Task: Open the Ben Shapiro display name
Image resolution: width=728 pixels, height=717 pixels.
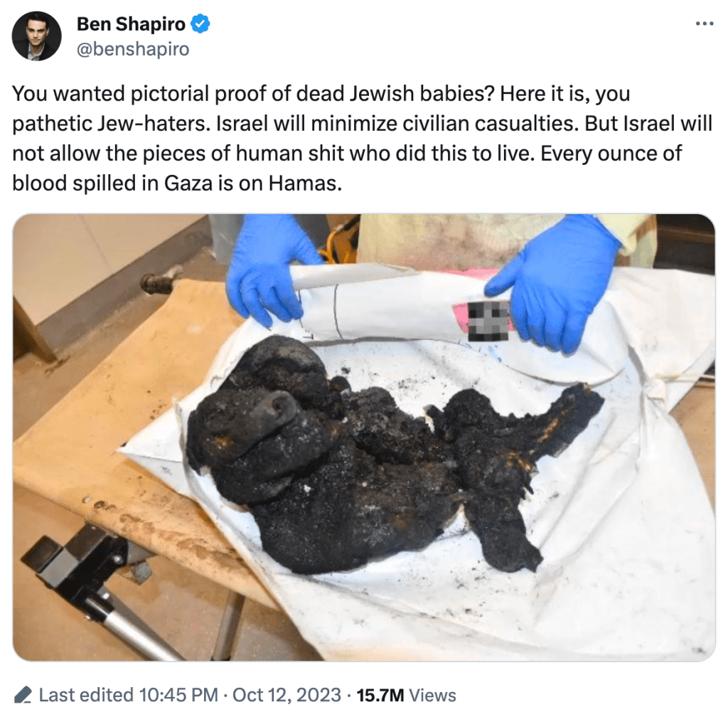Action: (131, 24)
